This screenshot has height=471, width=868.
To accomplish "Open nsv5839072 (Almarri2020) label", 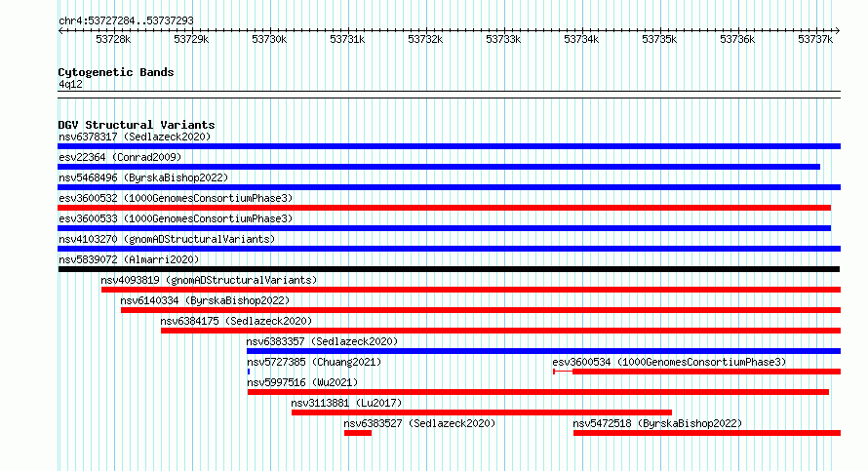I will click(x=129, y=259).
